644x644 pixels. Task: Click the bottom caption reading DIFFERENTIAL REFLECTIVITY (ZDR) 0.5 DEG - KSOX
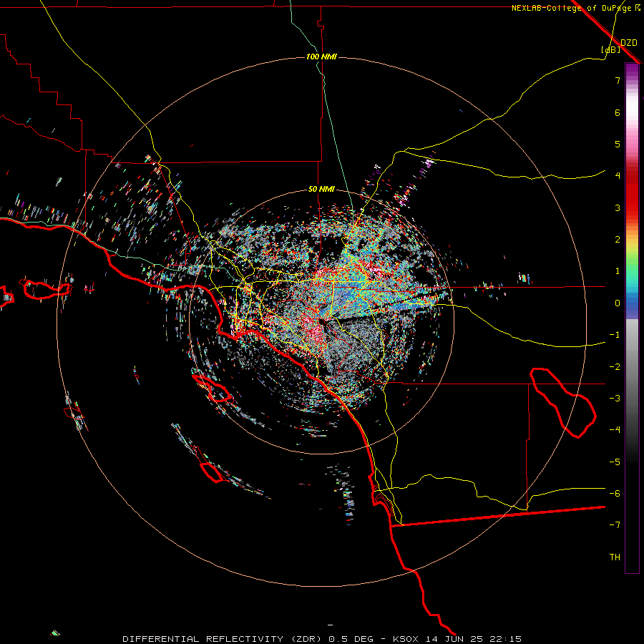[322, 639]
